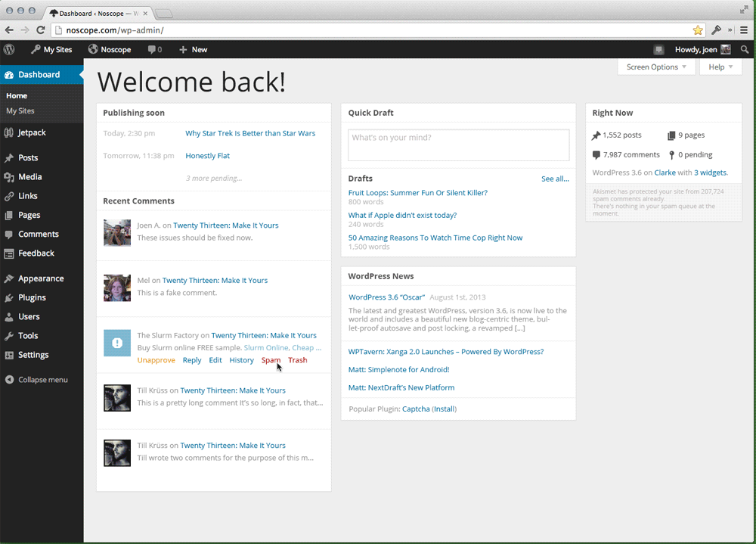This screenshot has height=544, width=756.
Task: Expand the Screen Options dropdown
Action: pos(656,67)
